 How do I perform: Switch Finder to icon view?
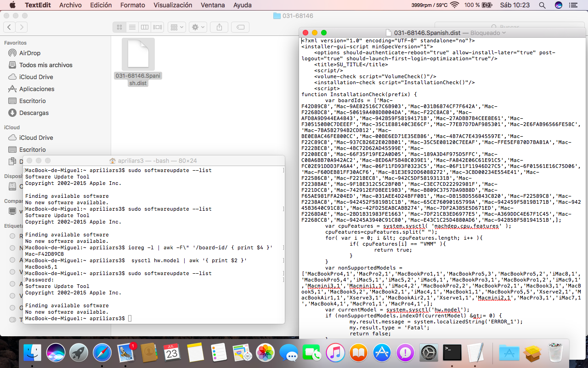(x=119, y=27)
